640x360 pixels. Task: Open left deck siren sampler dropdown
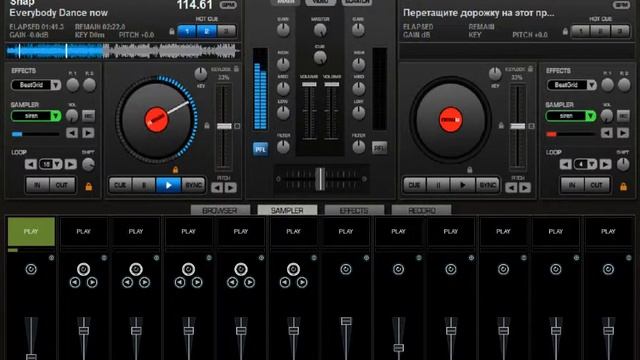56,116
